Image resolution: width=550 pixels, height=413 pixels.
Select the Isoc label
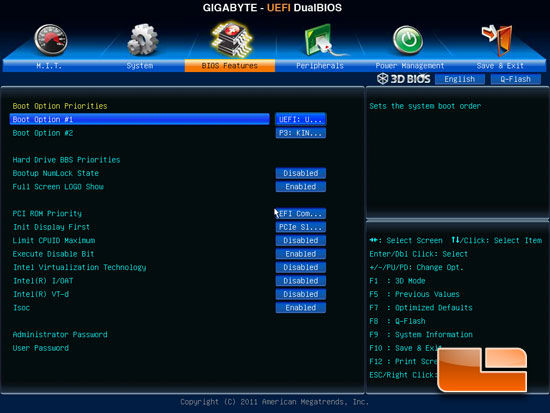21,308
